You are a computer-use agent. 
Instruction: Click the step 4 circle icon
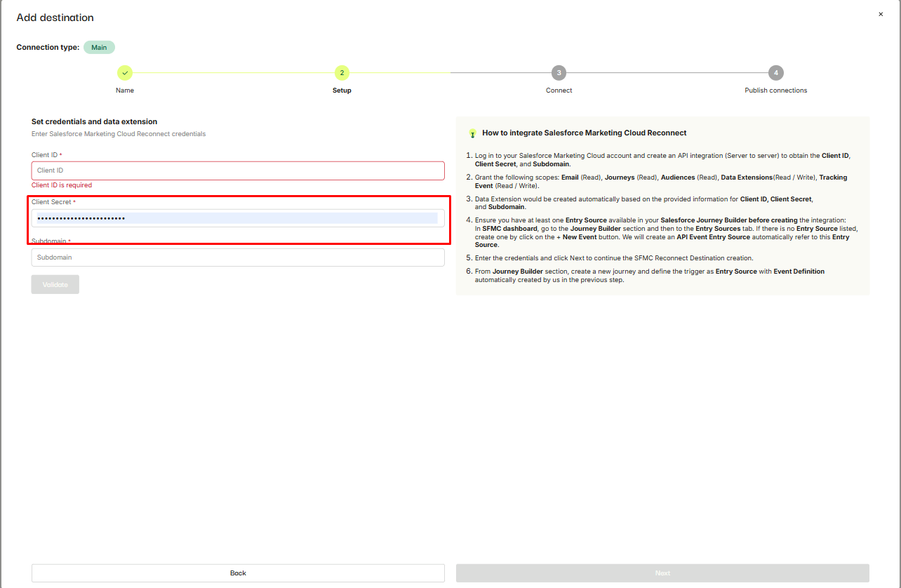coord(775,73)
